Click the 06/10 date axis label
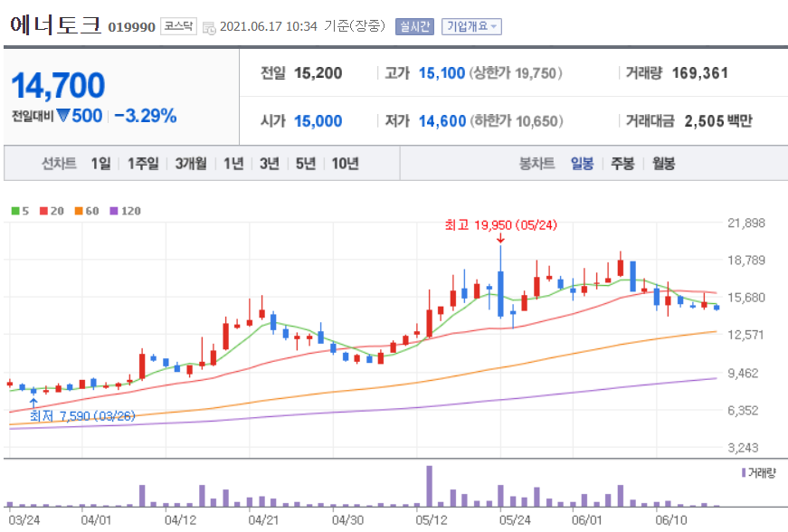Screen dimensions: 788x532 click(x=671, y=519)
